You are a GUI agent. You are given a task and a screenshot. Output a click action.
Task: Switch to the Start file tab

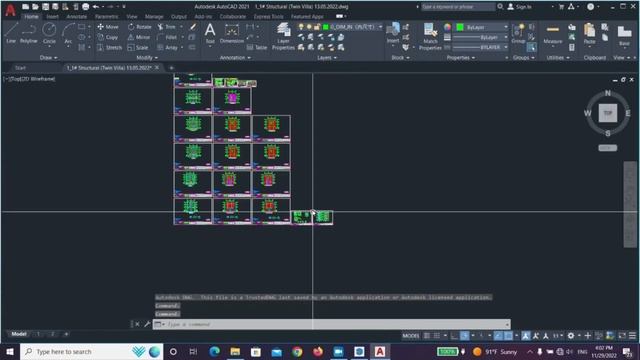(20, 68)
